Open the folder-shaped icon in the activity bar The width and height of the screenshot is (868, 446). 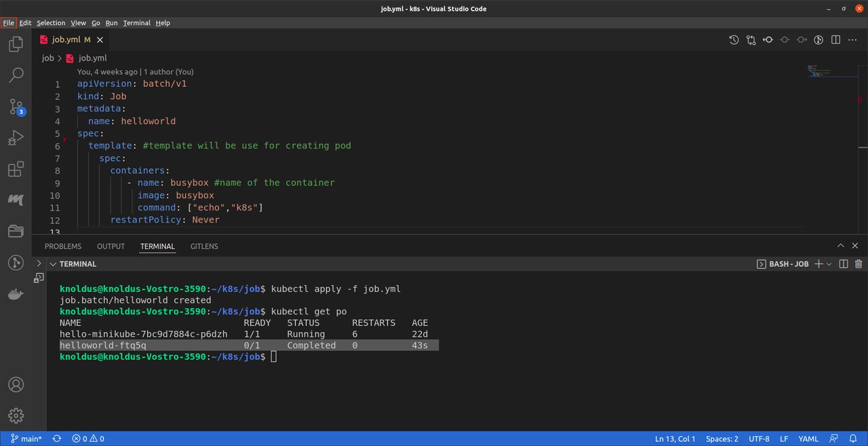(x=16, y=231)
